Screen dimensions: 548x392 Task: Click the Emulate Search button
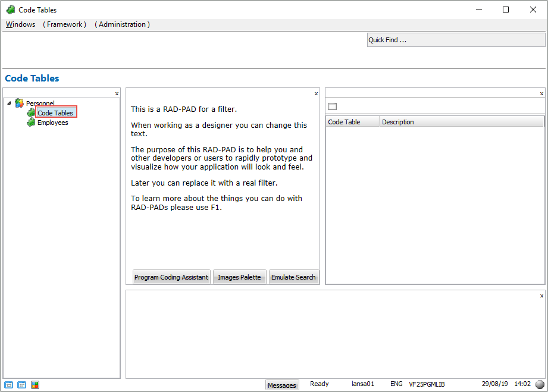(x=293, y=277)
